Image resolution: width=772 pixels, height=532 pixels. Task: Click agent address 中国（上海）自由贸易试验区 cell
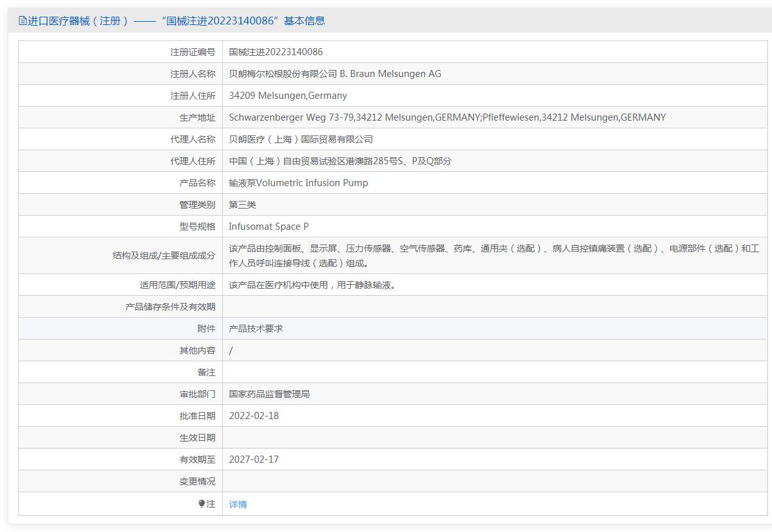tap(340, 161)
